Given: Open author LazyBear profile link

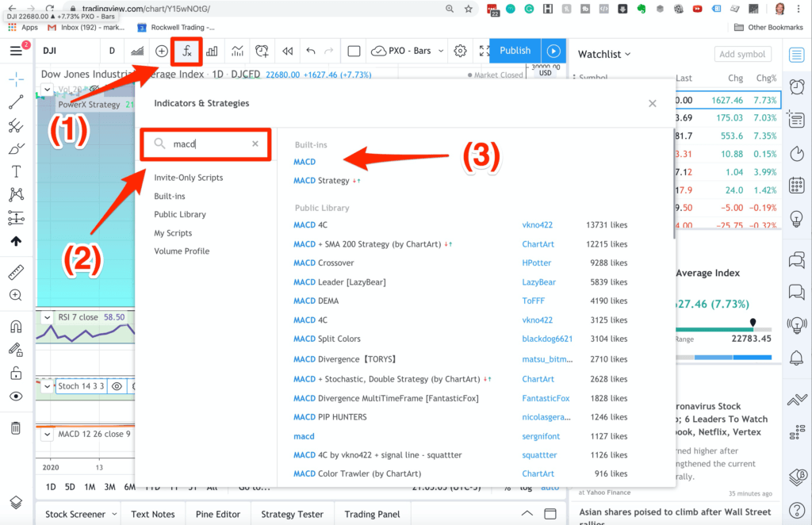Looking at the screenshot, I should pos(538,282).
